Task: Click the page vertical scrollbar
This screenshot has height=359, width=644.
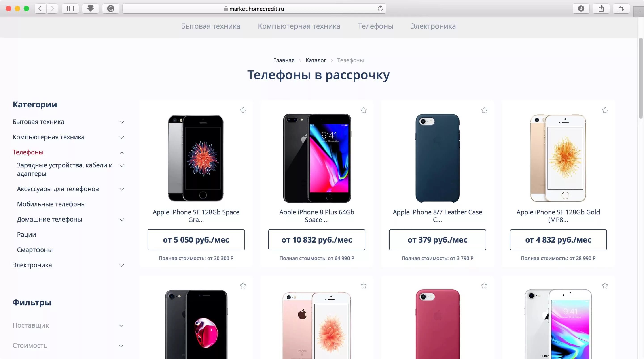Action: tap(641, 78)
